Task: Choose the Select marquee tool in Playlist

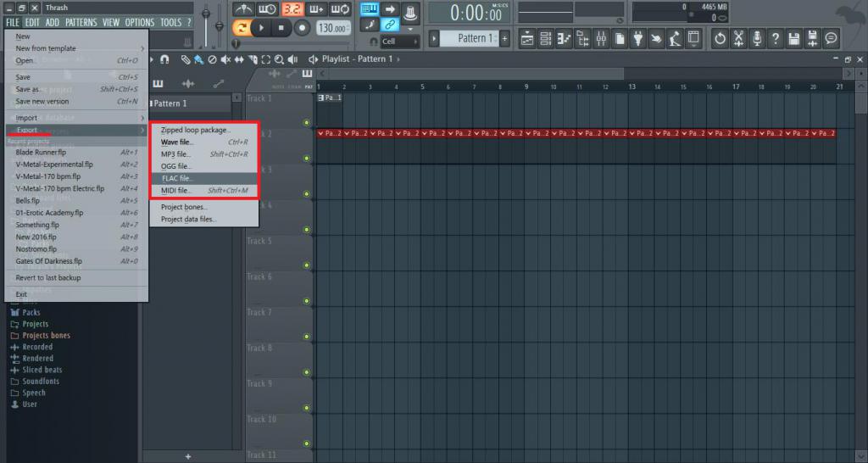Action: [x=265, y=59]
